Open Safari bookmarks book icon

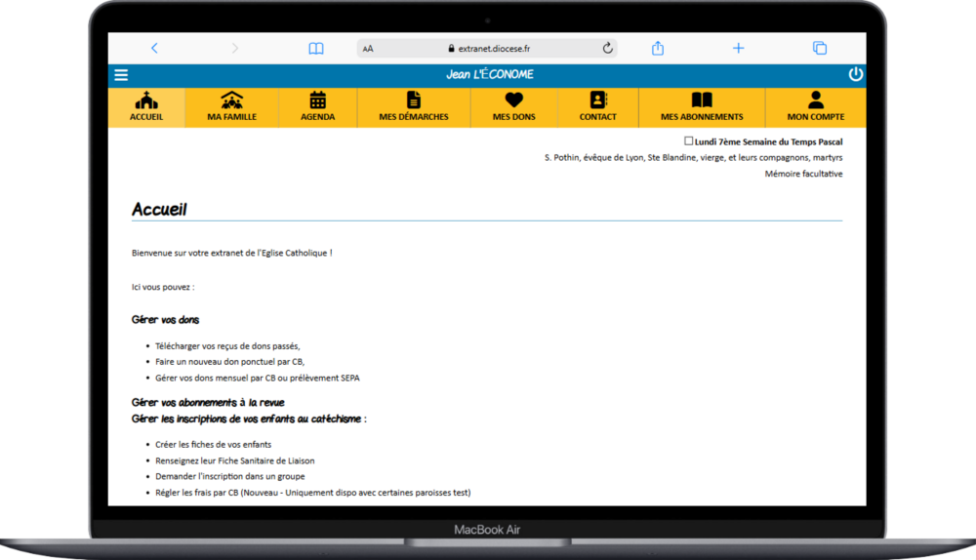point(316,48)
